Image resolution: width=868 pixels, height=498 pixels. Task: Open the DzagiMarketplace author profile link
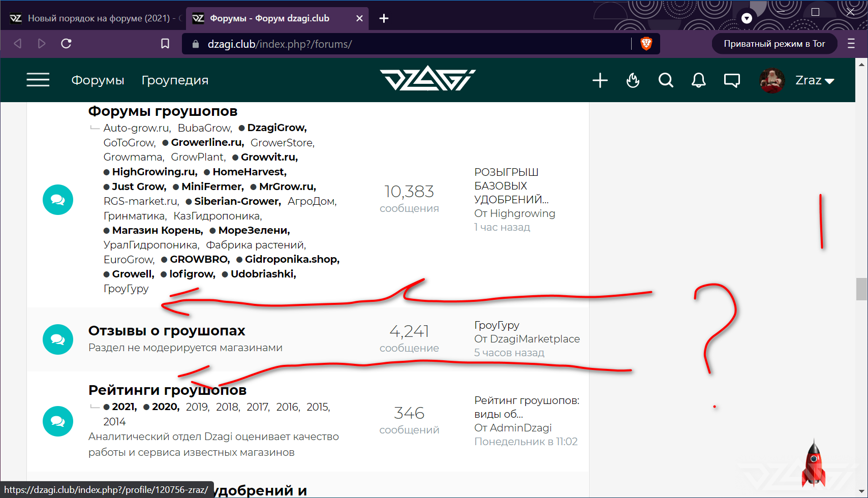535,339
